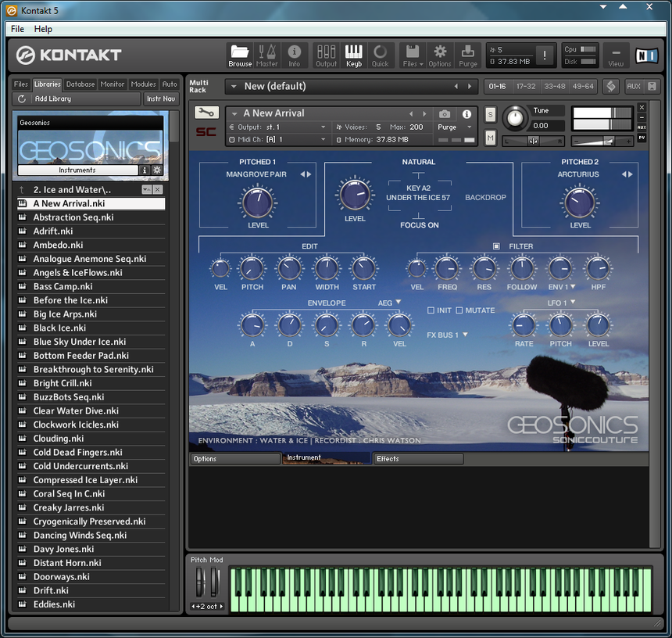This screenshot has width=672, height=638.
Task: Open the Files save/load dropdown
Action: (413, 56)
